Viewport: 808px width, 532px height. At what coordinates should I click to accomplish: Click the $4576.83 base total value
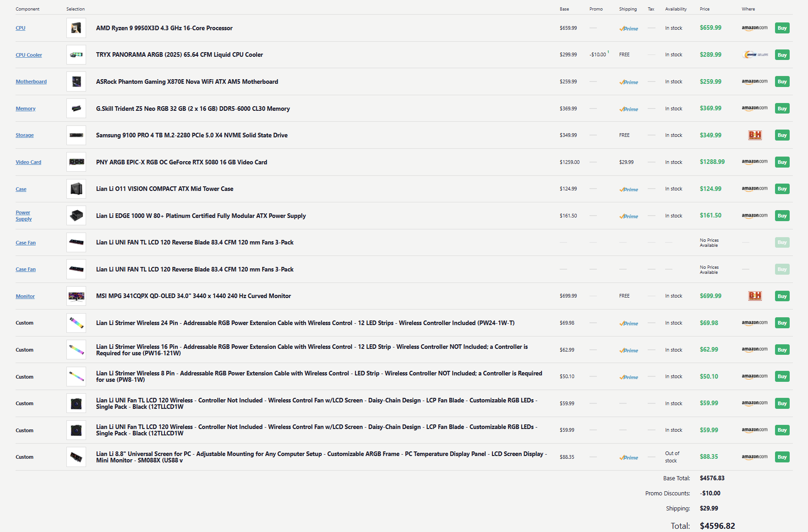click(712, 478)
